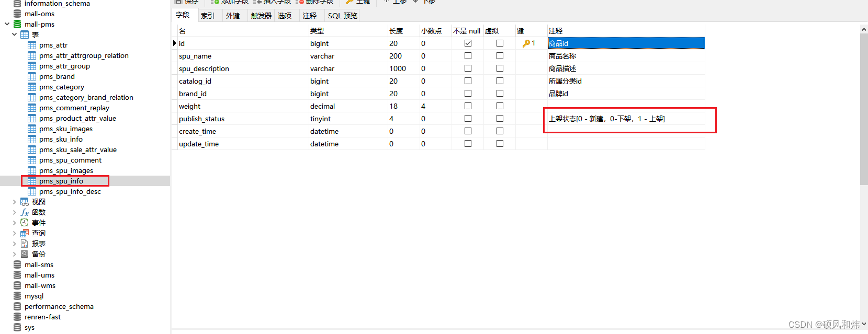Click the mall-wms database icon
Image resolution: width=868 pixels, height=334 pixels.
click(17, 285)
